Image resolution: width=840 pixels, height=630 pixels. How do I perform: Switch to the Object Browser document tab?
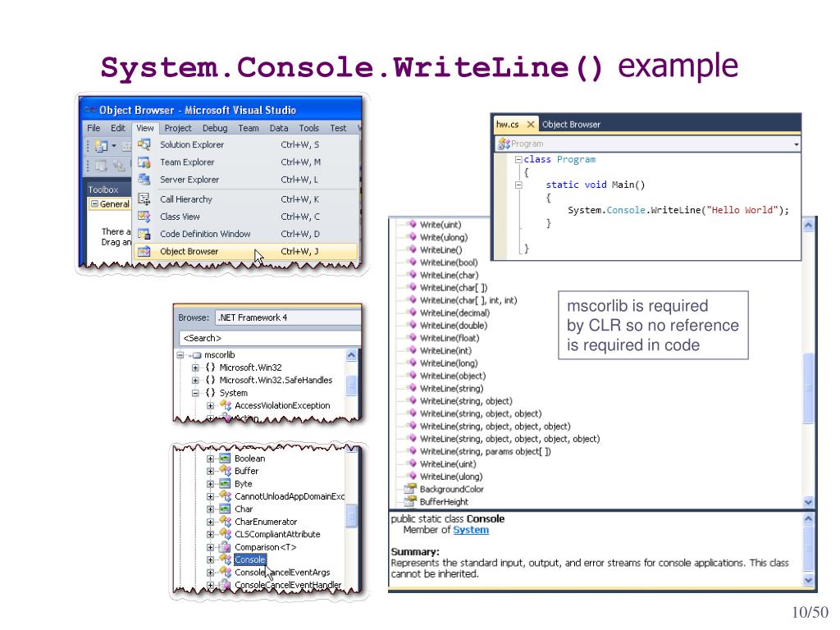(x=571, y=125)
